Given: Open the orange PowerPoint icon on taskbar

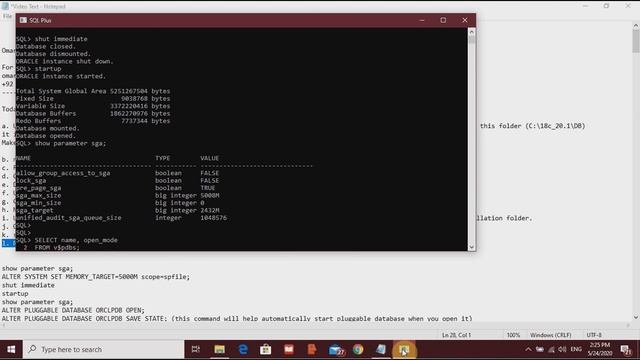Looking at the screenshot, I should [312, 349].
